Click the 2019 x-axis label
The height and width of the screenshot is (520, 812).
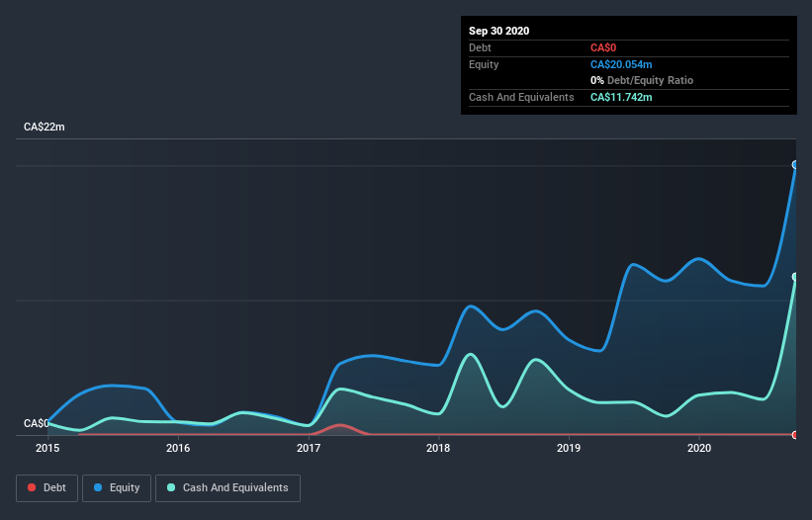tap(569, 448)
